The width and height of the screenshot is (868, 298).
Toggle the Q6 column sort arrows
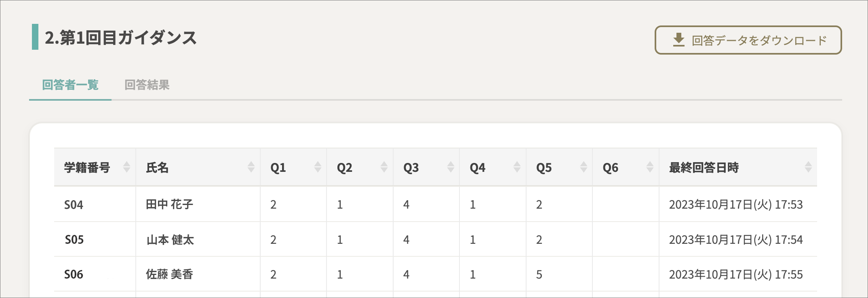pos(650,167)
